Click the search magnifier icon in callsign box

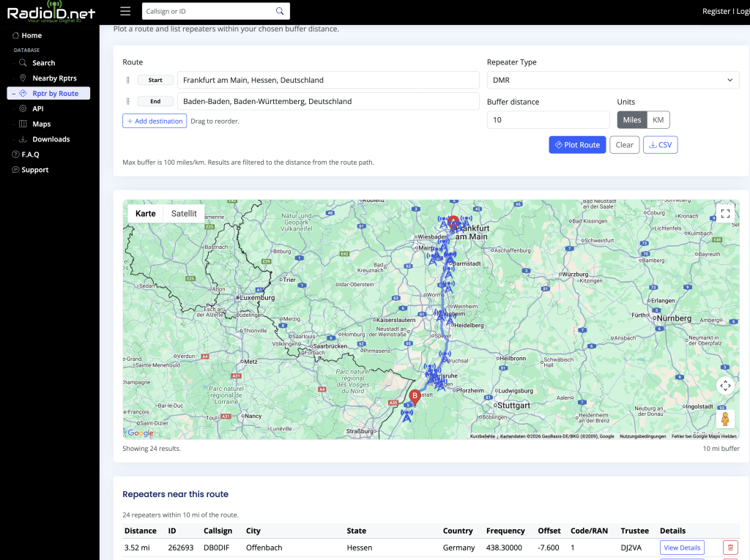tap(280, 11)
